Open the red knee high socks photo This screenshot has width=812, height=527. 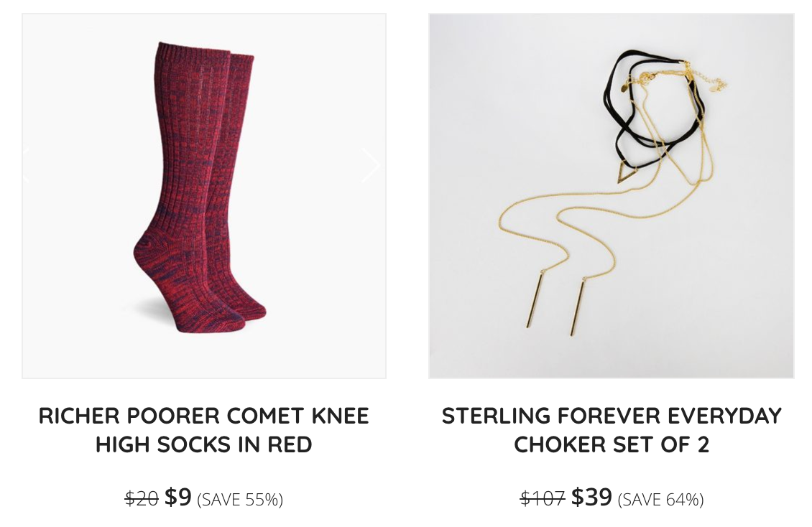(x=204, y=196)
